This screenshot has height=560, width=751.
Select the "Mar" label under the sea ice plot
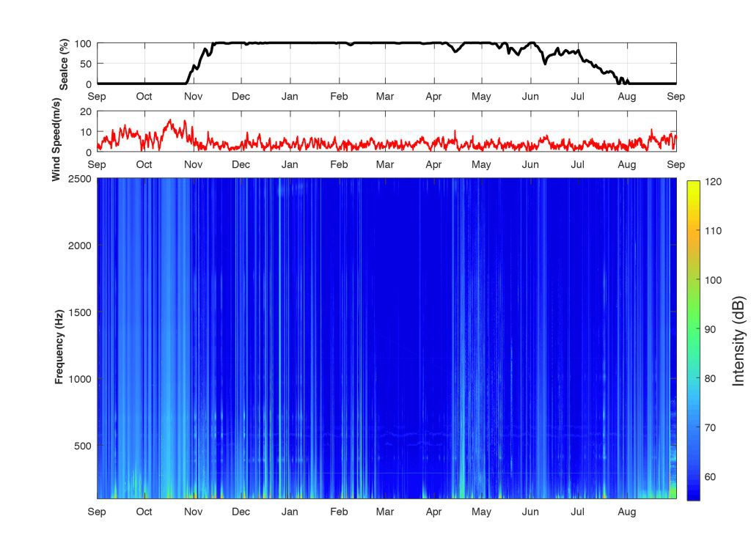(385, 96)
